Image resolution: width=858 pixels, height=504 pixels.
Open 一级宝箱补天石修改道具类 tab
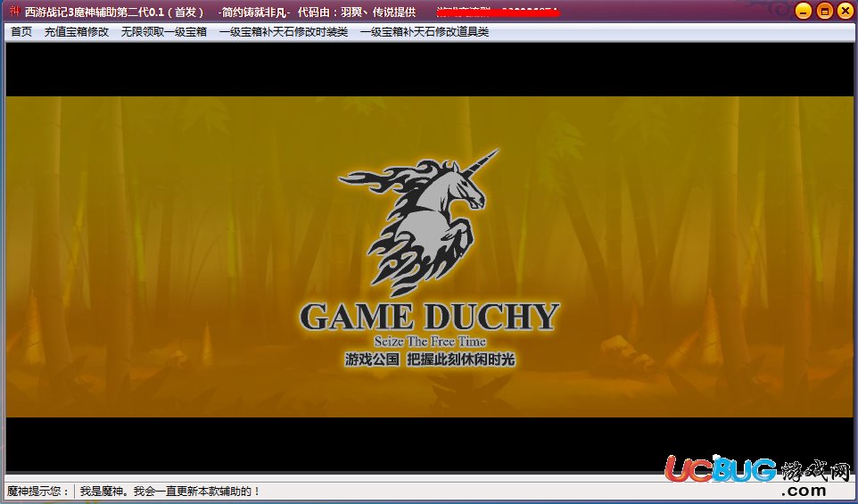(424, 32)
